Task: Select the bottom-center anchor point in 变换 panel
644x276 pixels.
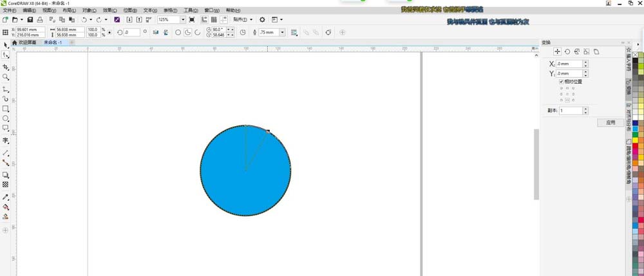Action: click(x=567, y=100)
